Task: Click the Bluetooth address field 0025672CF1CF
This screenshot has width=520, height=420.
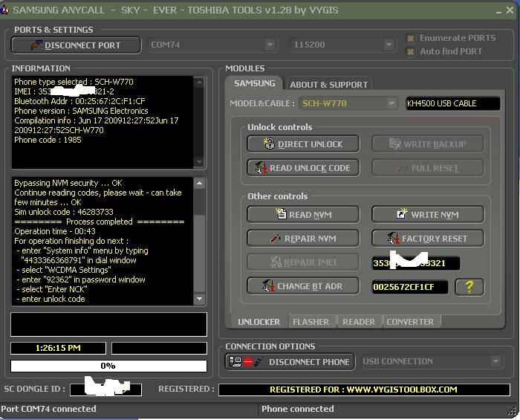Action: click(x=410, y=287)
